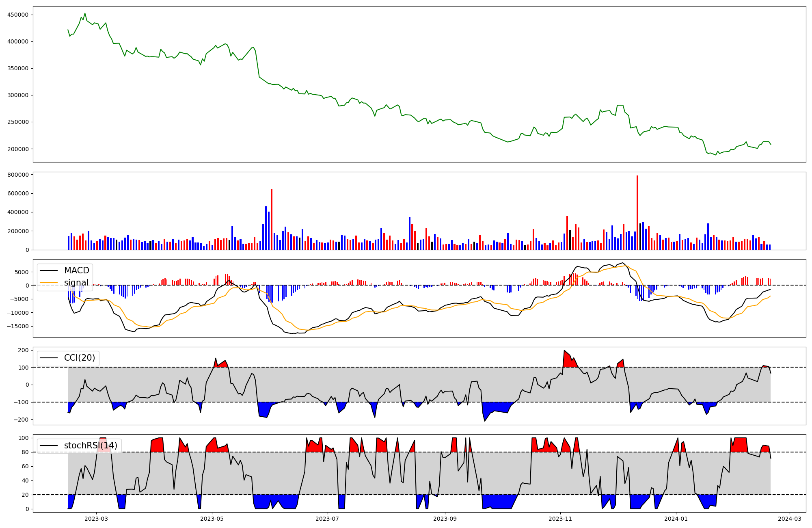Click the 800000 volume axis tick
The width and height of the screenshot is (812, 528).
click(18, 175)
